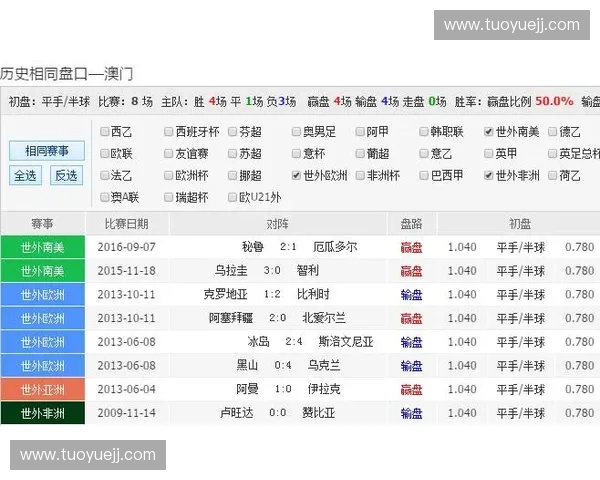Select the 阿甲 checkbox
Image resolution: width=600 pixels, height=480 pixels.
360,132
